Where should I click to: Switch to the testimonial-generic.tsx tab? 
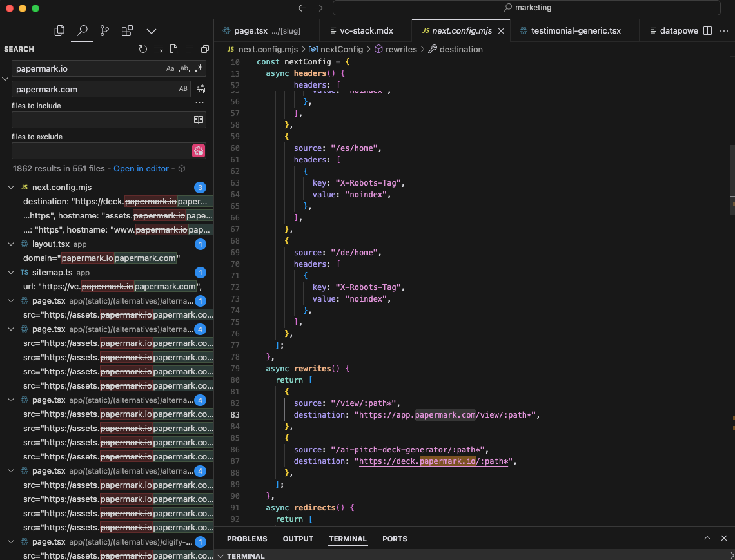coord(574,31)
